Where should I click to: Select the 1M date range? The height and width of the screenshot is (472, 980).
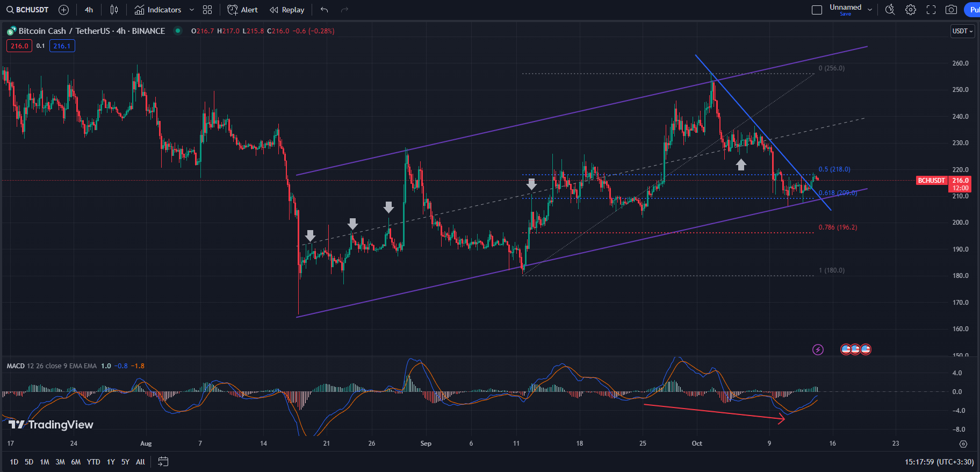click(x=45, y=462)
